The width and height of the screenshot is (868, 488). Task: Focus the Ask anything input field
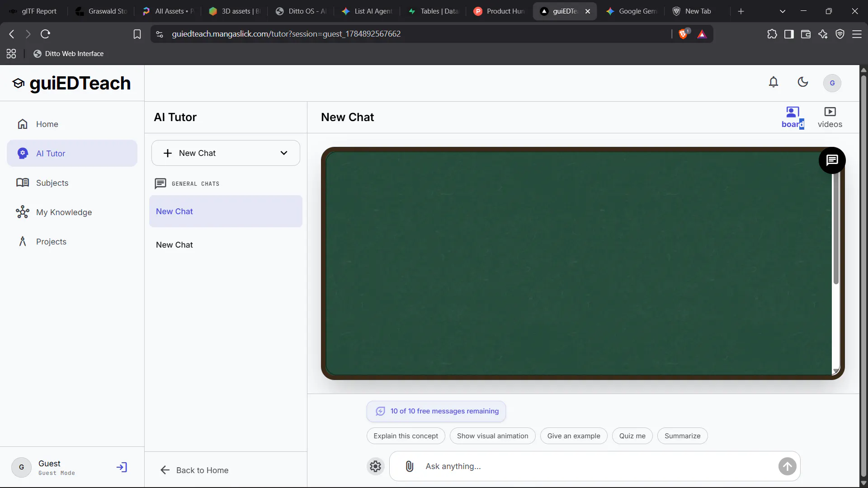point(595,466)
